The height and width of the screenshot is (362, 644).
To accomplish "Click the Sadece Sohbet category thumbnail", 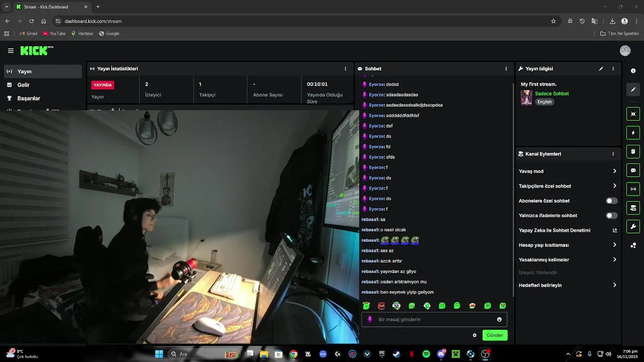I will pos(526,98).
